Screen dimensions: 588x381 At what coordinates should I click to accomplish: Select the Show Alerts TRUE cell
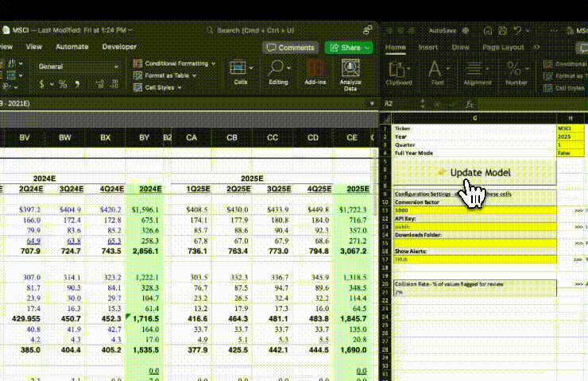[474, 260]
